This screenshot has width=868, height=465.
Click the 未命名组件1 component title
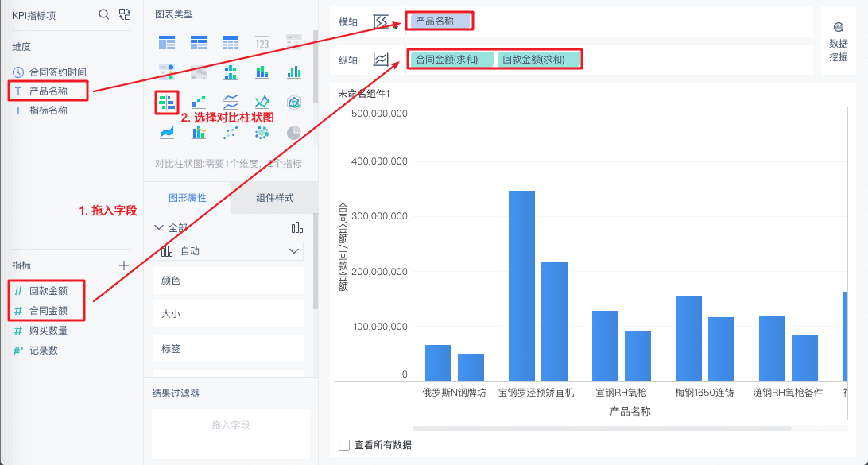click(364, 94)
